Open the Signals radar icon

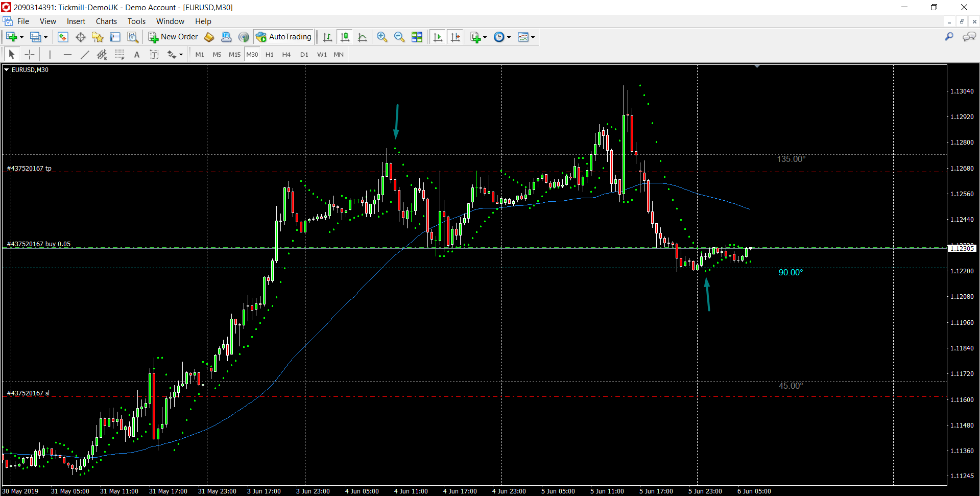(244, 37)
